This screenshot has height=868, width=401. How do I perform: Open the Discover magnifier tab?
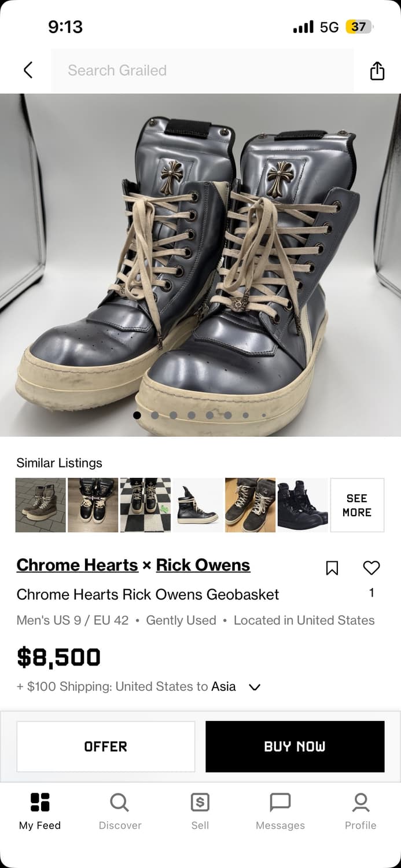(120, 811)
